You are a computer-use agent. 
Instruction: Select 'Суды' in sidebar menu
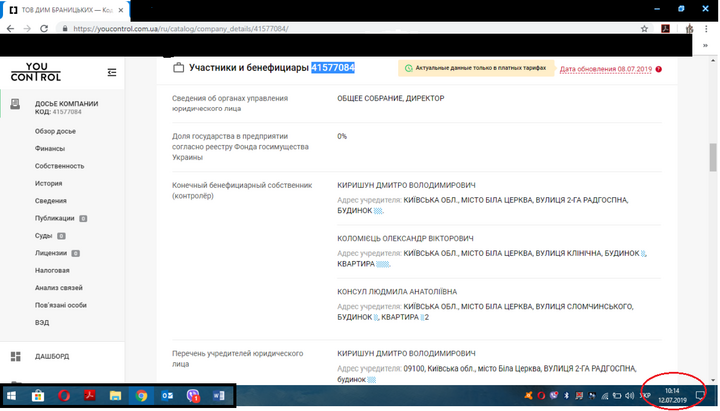(44, 235)
